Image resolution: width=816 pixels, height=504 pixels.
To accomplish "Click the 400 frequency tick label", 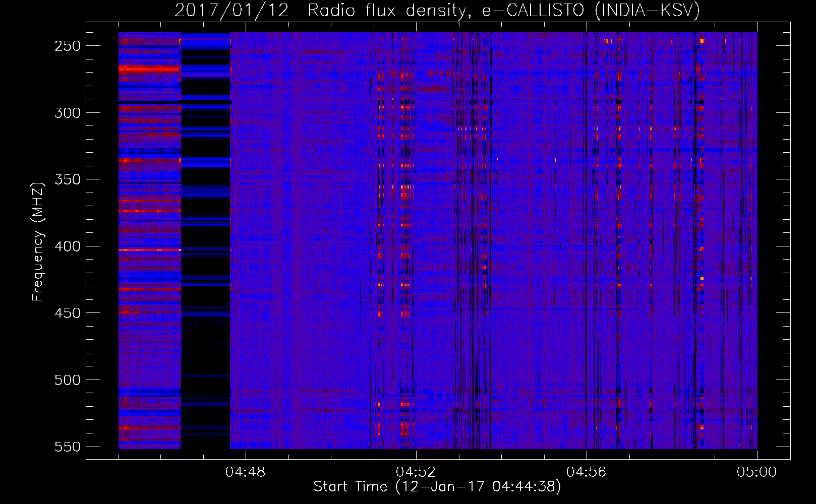I will 68,246.
